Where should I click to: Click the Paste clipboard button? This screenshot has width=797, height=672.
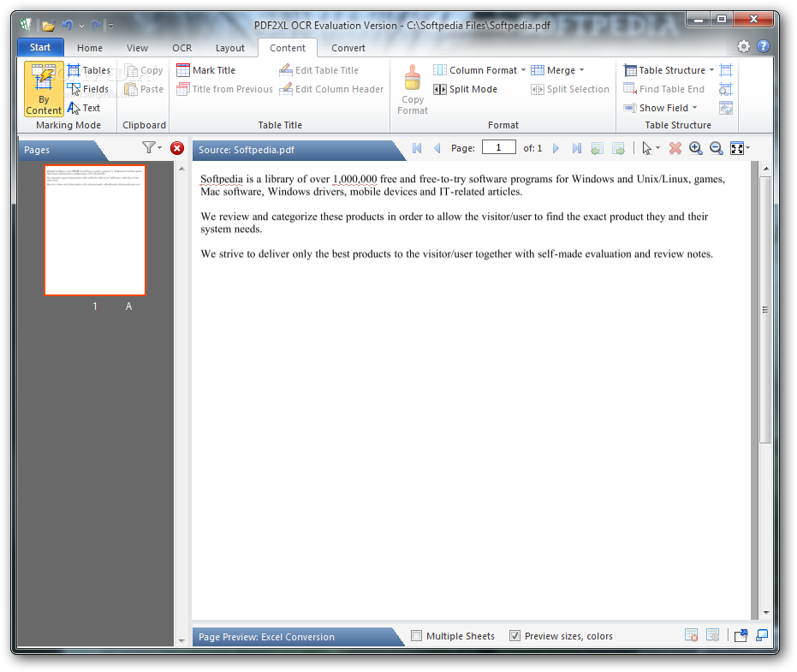coord(145,89)
